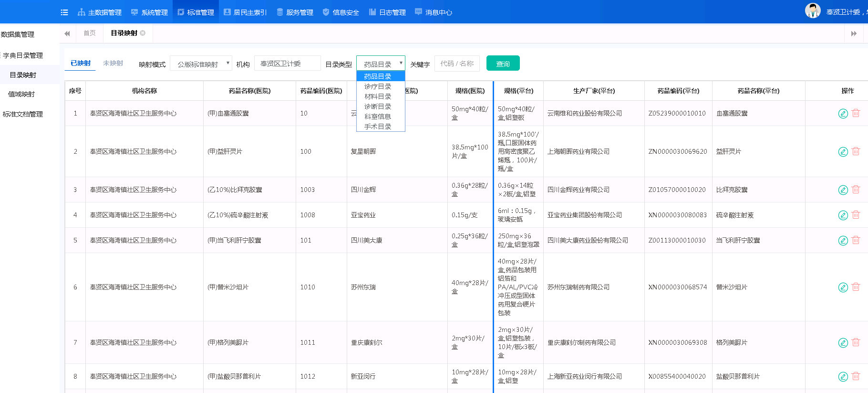Image resolution: width=868 pixels, height=393 pixels.
Task: Open 系统管理 menu
Action: click(149, 12)
